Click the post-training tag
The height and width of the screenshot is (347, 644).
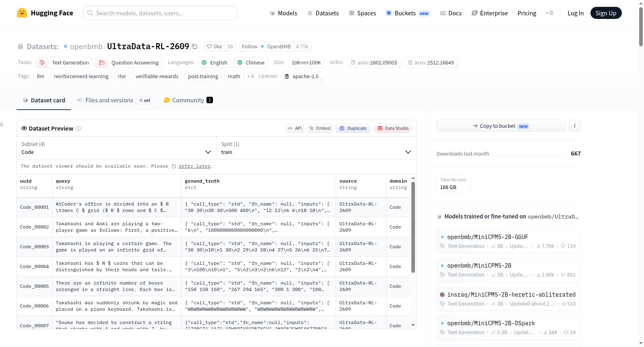203,76
